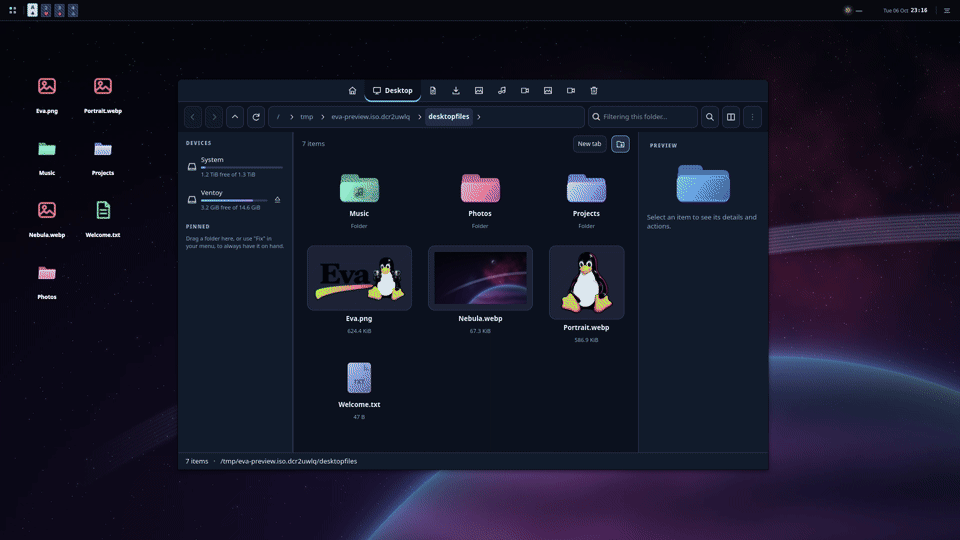
Task: Select the Nebula.webp thumbnail
Action: (480, 278)
